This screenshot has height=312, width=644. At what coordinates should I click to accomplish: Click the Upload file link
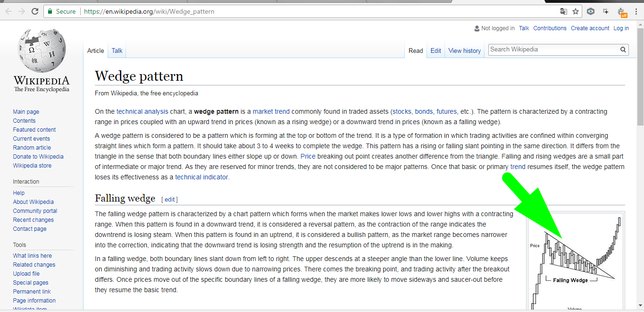click(26, 274)
